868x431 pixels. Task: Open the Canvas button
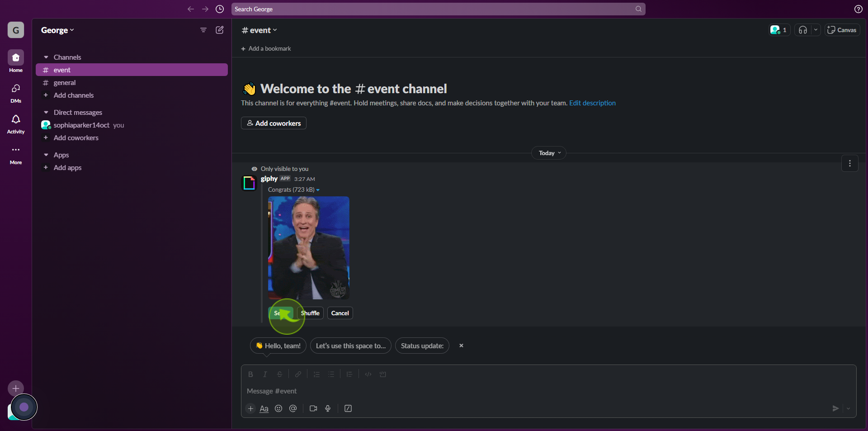[842, 30]
